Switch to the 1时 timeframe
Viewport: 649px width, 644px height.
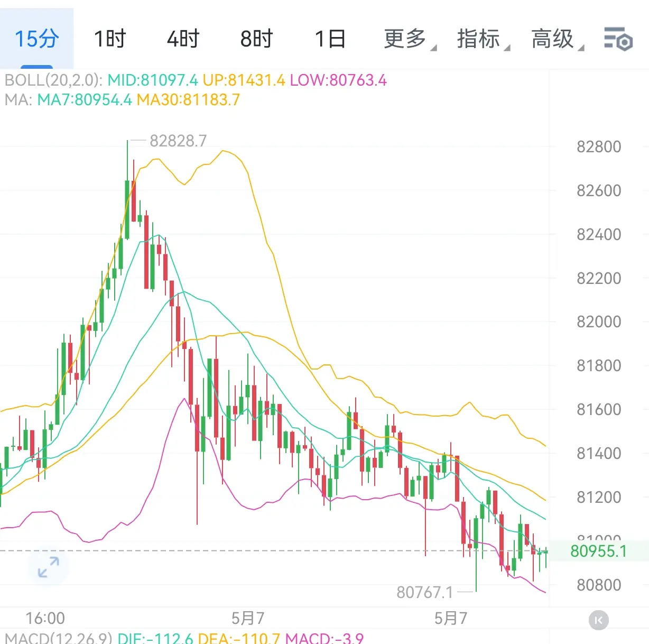[110, 39]
